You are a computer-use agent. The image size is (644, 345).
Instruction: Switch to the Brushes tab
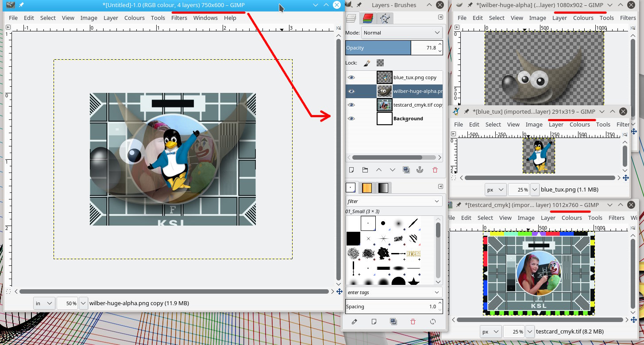coord(351,188)
